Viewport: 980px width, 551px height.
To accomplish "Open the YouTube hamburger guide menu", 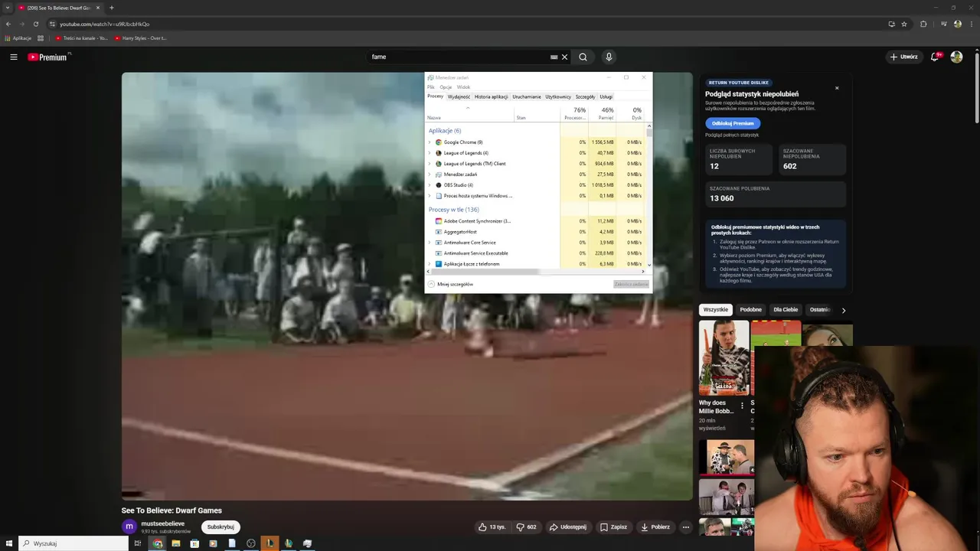I will click(x=14, y=57).
